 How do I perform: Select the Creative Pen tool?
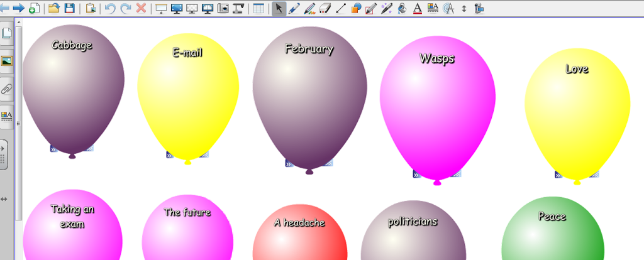tap(309, 8)
